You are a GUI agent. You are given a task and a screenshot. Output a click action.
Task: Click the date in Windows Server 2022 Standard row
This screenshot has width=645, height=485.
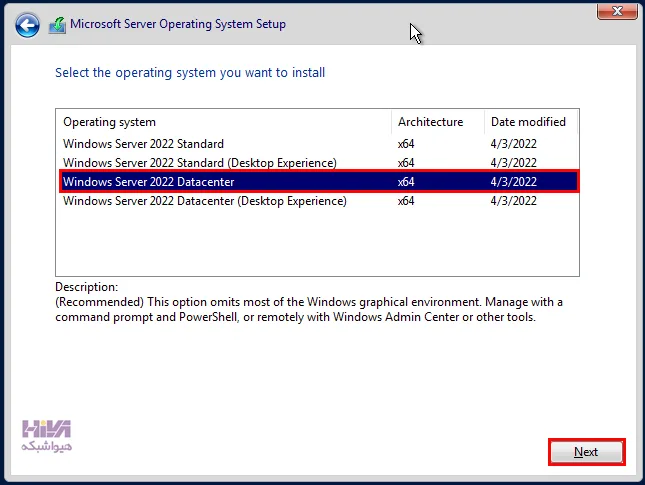pos(513,144)
